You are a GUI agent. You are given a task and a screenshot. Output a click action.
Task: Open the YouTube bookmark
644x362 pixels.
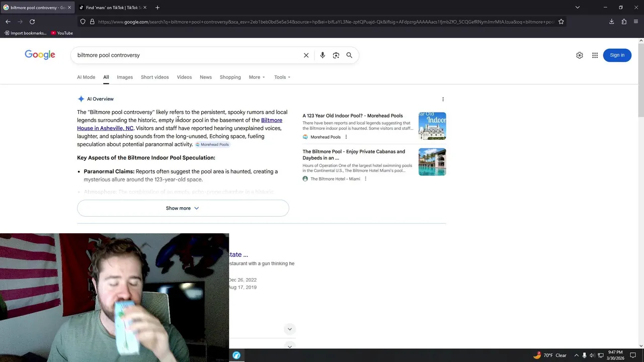tap(62, 33)
